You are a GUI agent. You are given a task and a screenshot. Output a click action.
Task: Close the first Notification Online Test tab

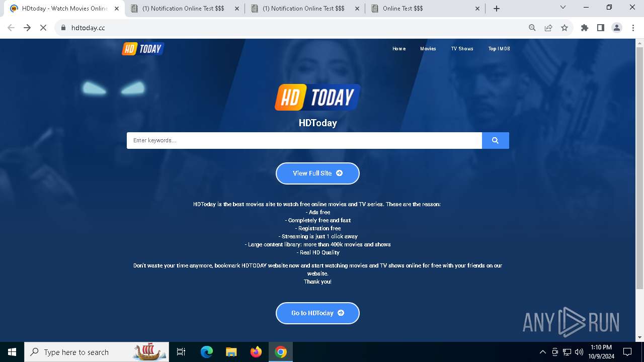237,9
